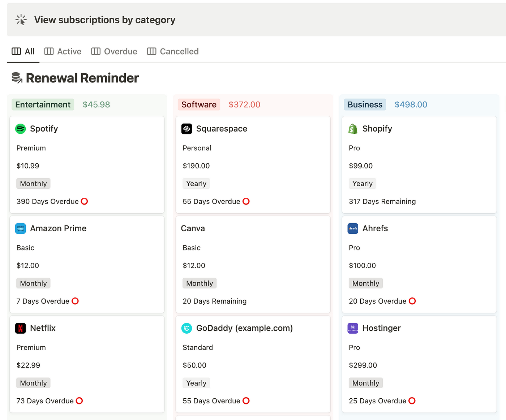Click the Spotify logo icon

click(x=21, y=129)
